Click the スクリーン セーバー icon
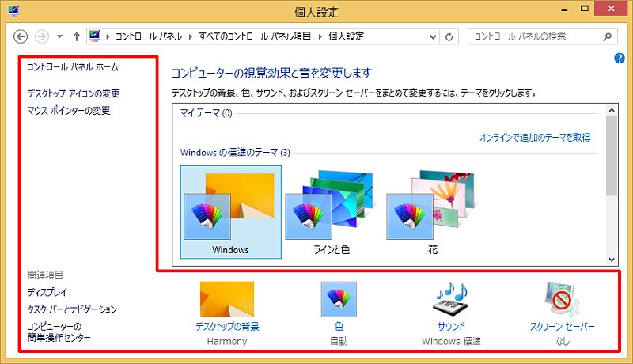This screenshot has height=364, width=633. point(562,299)
